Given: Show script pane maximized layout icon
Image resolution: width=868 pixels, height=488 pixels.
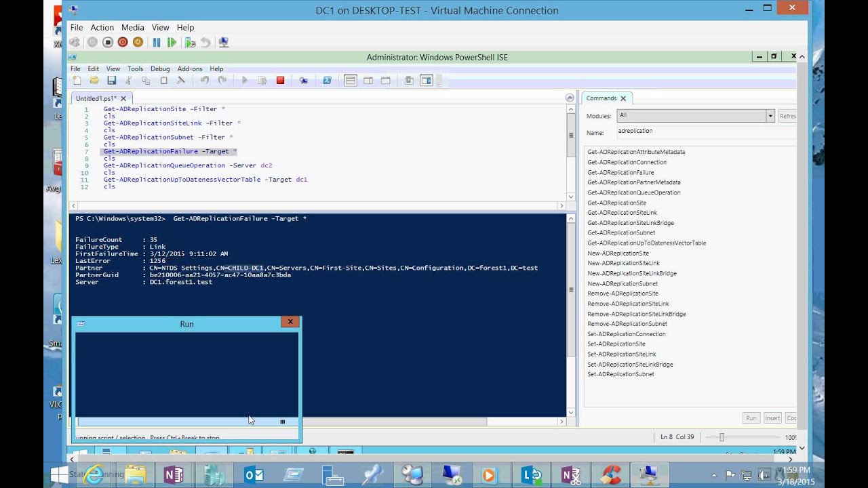Looking at the screenshot, I should [x=386, y=81].
